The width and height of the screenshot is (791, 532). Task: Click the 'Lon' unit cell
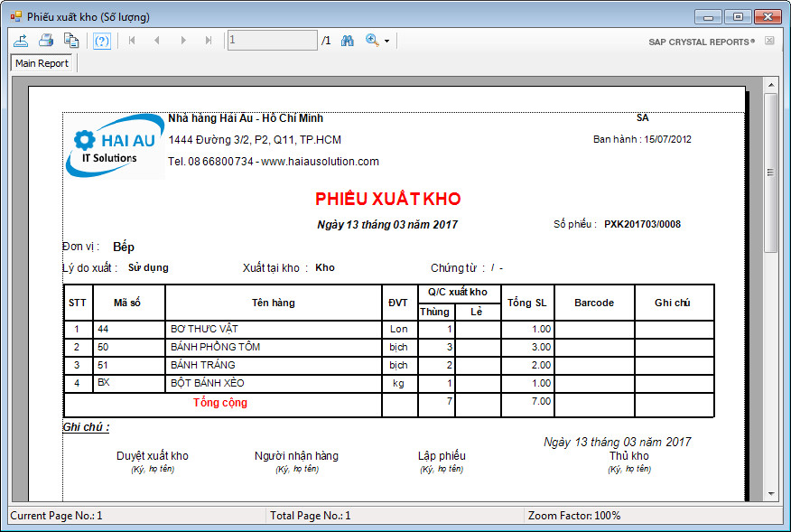coord(398,329)
